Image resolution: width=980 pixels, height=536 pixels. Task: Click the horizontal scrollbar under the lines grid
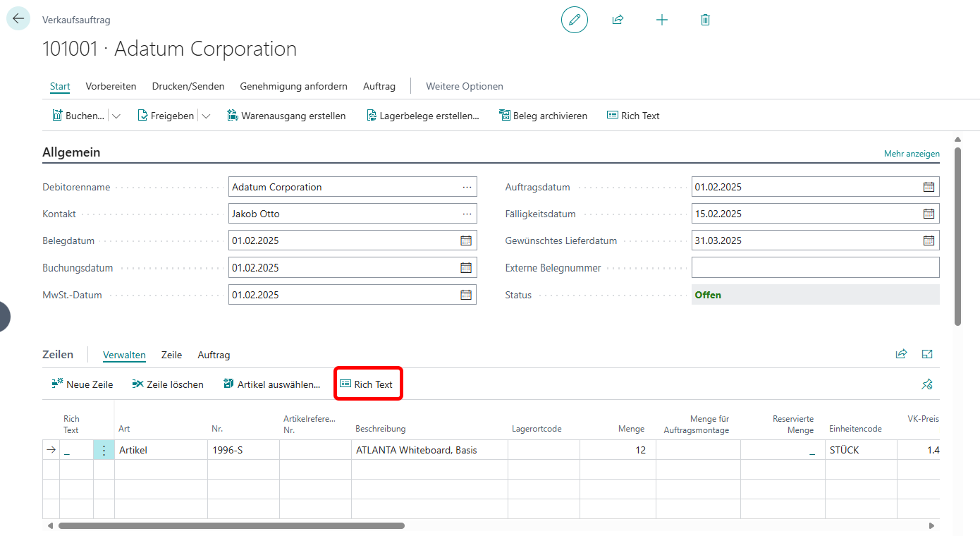click(x=231, y=525)
